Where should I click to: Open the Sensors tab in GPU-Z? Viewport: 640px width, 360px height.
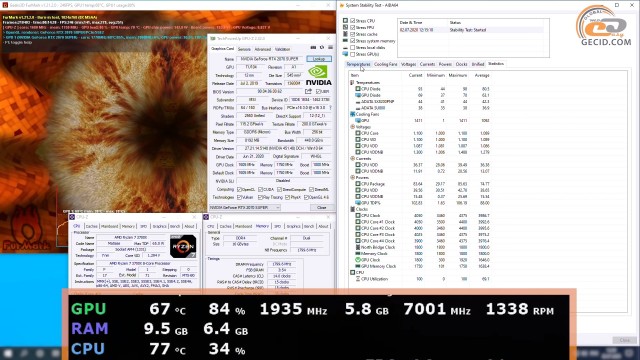tap(244, 49)
